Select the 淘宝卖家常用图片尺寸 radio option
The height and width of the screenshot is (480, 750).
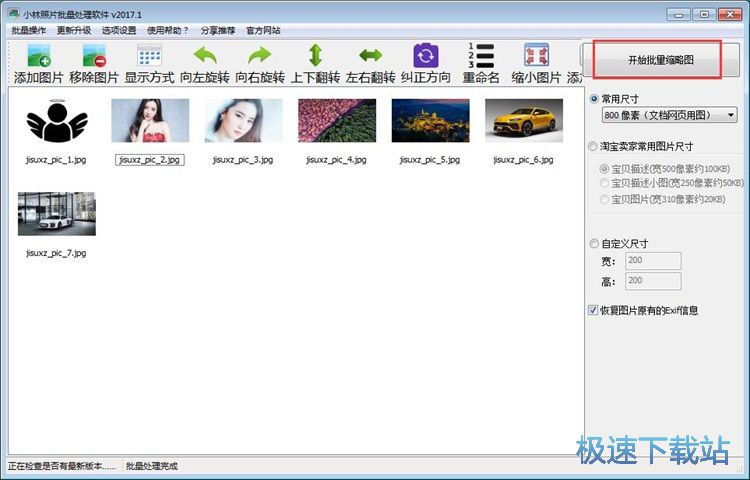[x=593, y=146]
